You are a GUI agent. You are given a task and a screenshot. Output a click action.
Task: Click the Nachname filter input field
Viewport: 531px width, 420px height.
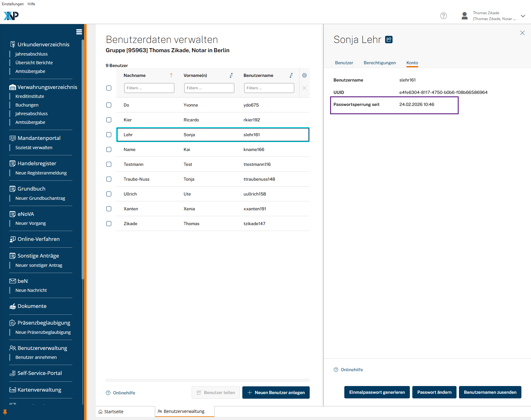click(149, 88)
